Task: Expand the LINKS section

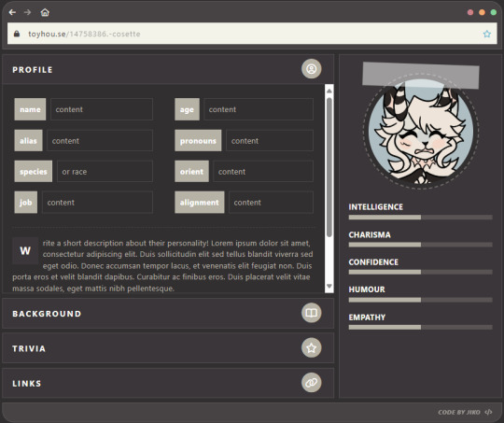Action: 168,383
